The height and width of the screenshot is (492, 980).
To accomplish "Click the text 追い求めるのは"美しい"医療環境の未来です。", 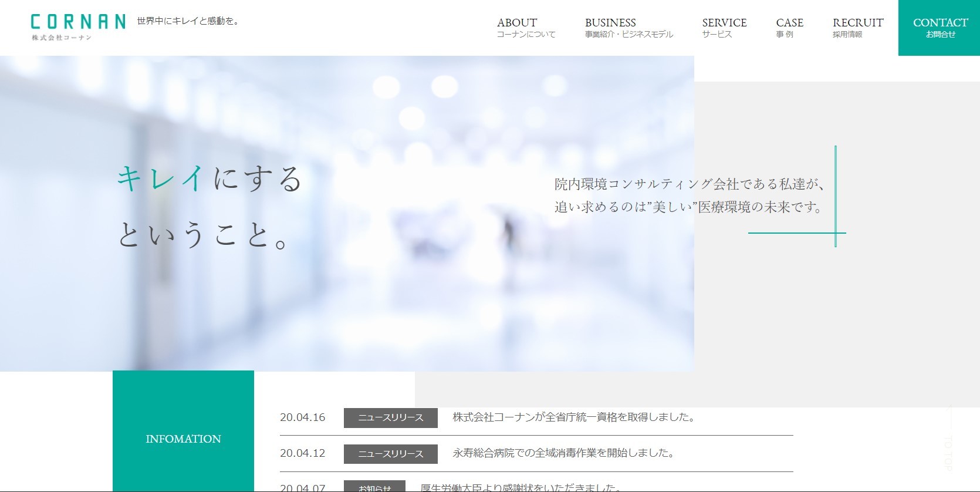I will coord(688,207).
